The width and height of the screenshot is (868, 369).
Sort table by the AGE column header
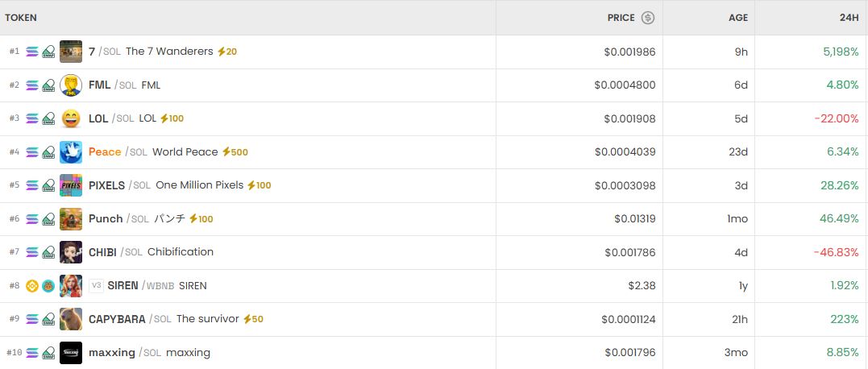[x=738, y=18]
